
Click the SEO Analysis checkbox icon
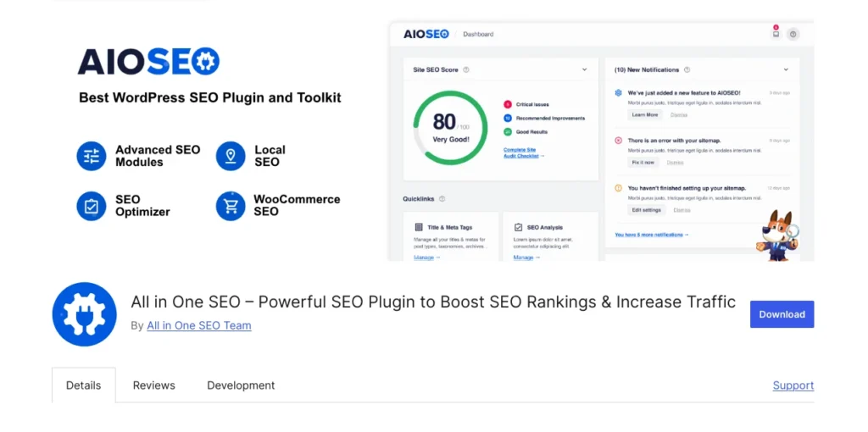point(518,227)
